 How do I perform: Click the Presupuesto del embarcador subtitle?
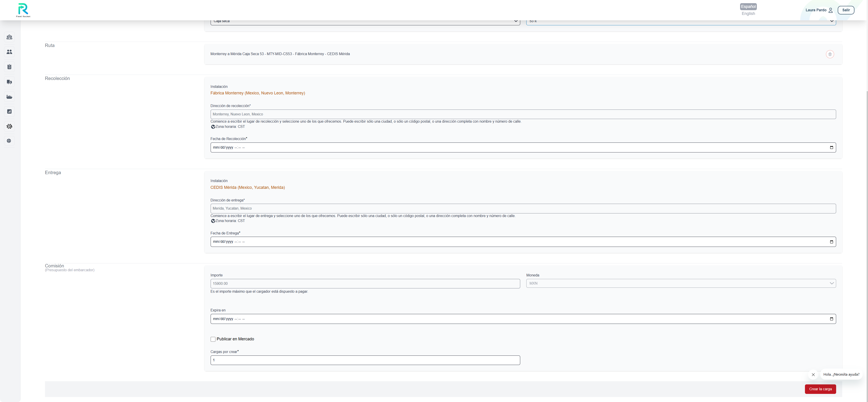tap(69, 270)
